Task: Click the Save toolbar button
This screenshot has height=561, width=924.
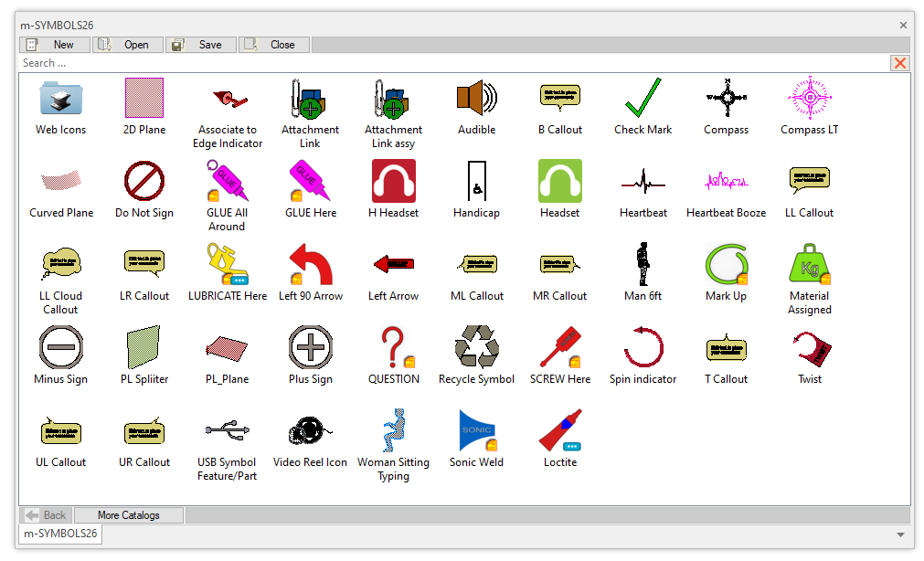Action: 201,45
